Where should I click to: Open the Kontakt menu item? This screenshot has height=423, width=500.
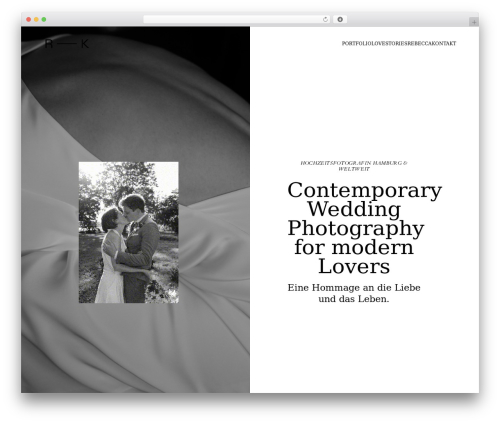click(444, 43)
